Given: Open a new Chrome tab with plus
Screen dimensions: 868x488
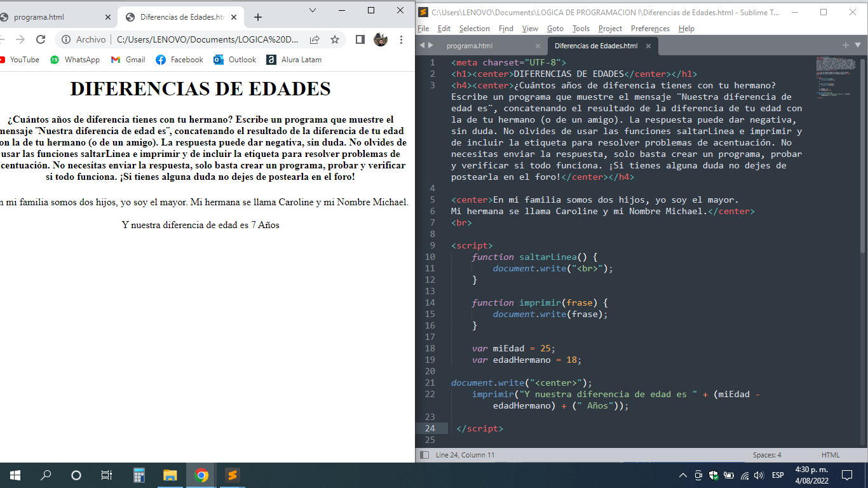Looking at the screenshot, I should coord(257,17).
